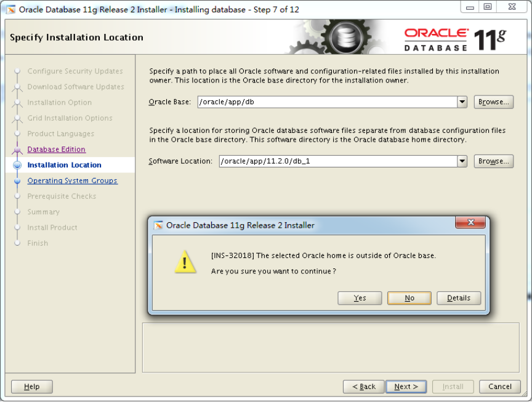Close the main installer window
Image resolution: width=532 pixels, height=402 pixels.
click(512, 7)
